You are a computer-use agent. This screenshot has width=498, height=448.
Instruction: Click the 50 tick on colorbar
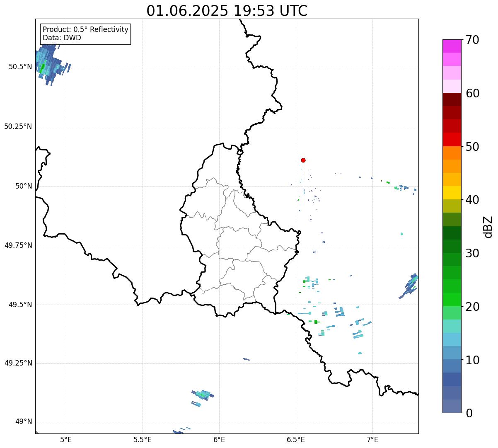[472, 147]
